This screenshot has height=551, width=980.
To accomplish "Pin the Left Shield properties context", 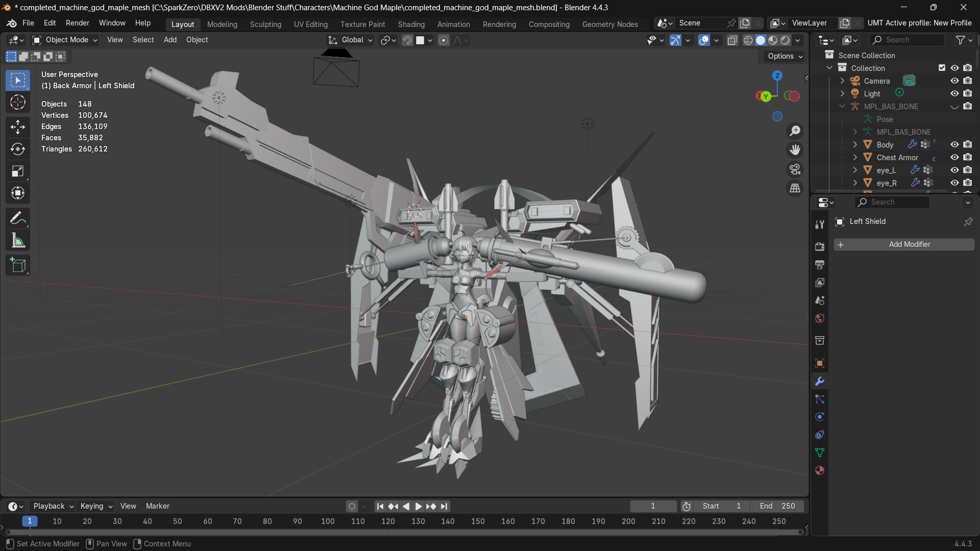I will tap(968, 221).
